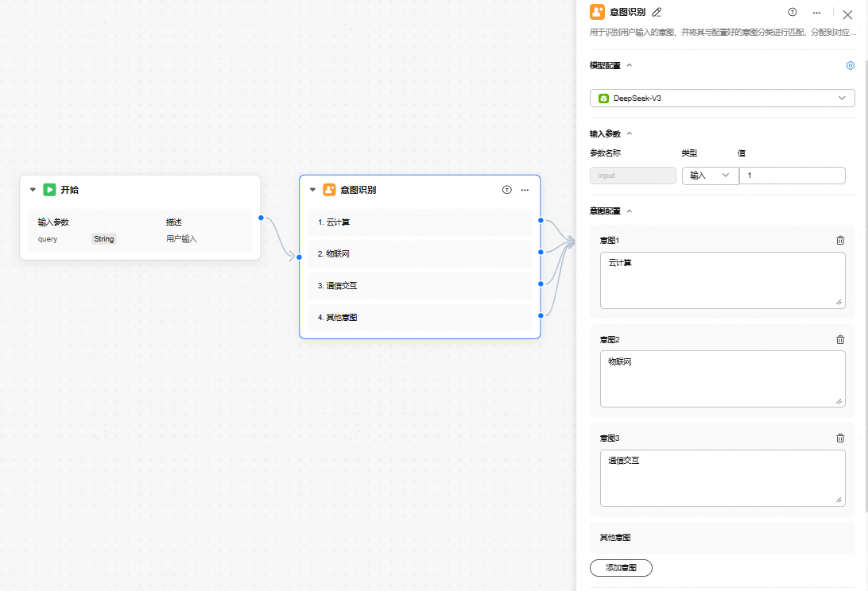Image resolution: width=868 pixels, height=591 pixels.
Task: Click the parameter value input field containing 1
Action: [792, 176]
